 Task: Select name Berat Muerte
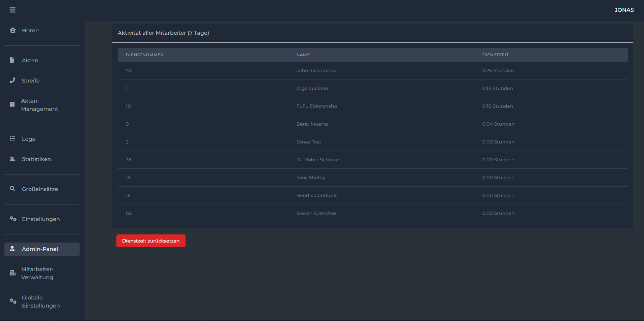pyautogui.click(x=312, y=124)
